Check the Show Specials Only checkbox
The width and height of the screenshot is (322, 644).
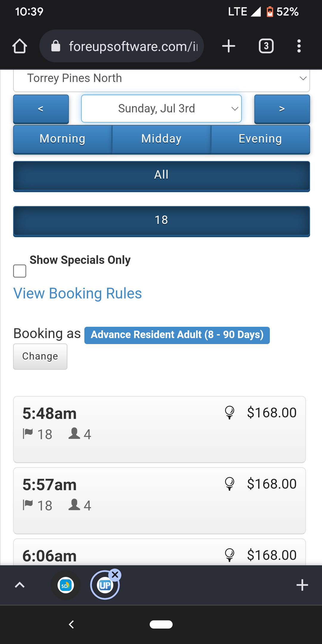coord(20,271)
